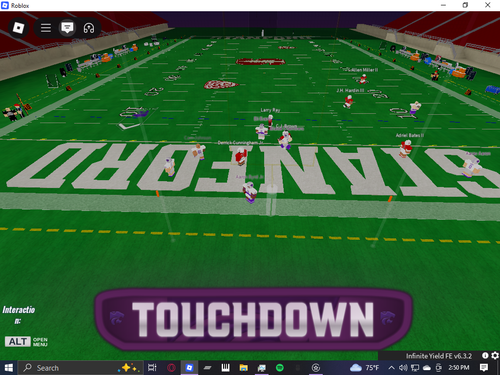Click the Derrick Cunningham Jr. name tag
500x375 pixels.
(x=240, y=143)
